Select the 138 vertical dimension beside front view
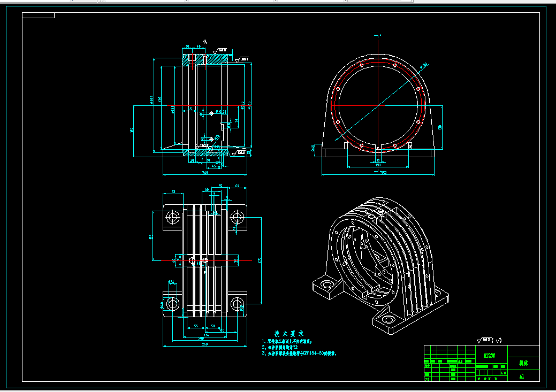The height and width of the screenshot is (392, 556). click(x=440, y=127)
